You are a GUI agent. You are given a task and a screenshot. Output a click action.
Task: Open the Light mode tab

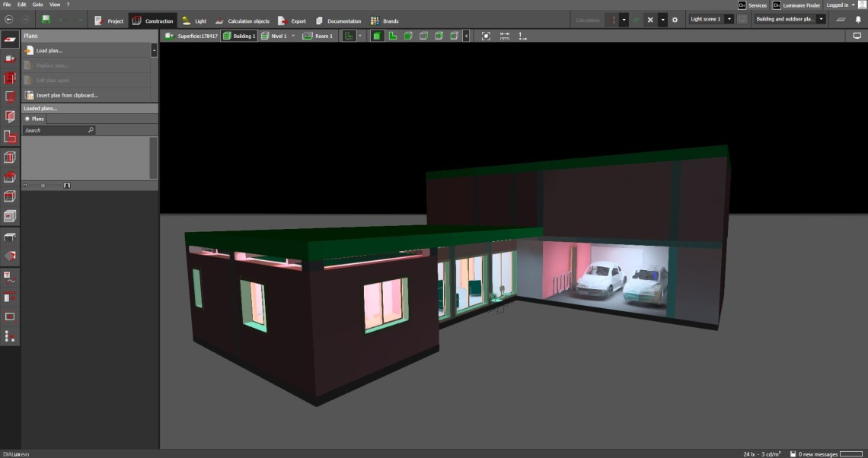pos(193,21)
